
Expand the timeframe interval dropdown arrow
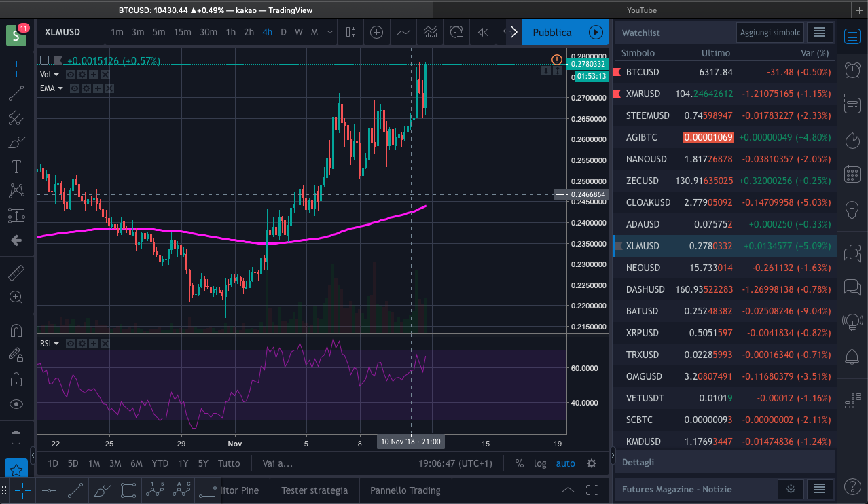point(330,32)
